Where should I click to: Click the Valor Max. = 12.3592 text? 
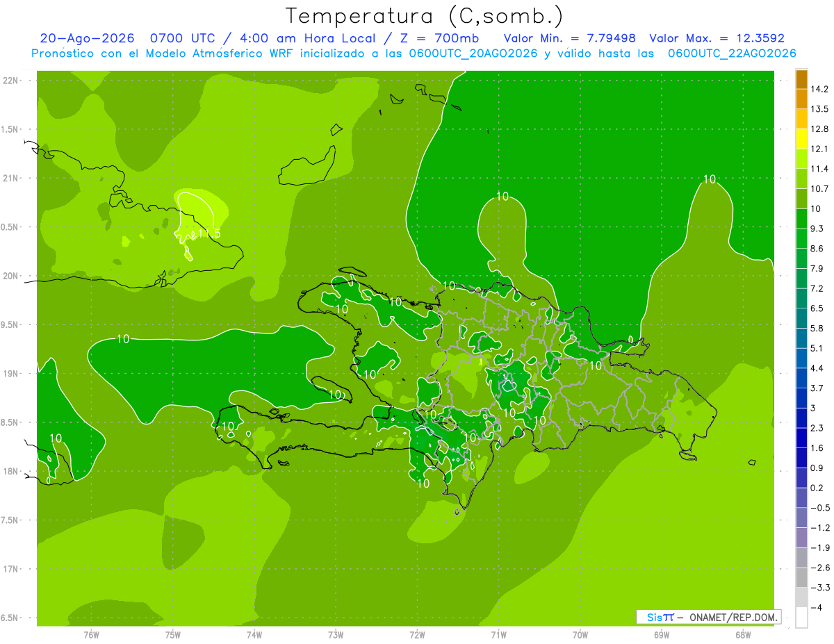[717, 38]
